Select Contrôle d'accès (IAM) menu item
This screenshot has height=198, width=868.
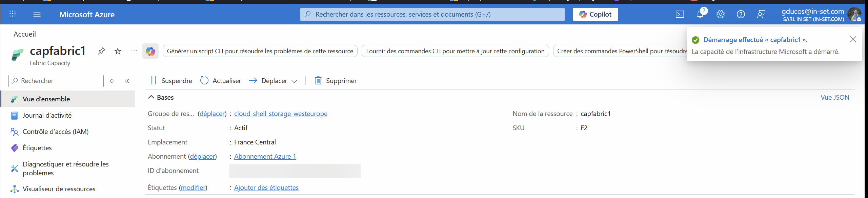click(56, 132)
